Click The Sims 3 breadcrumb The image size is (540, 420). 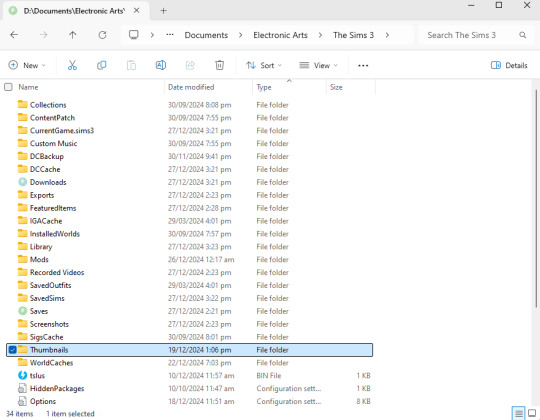click(353, 35)
